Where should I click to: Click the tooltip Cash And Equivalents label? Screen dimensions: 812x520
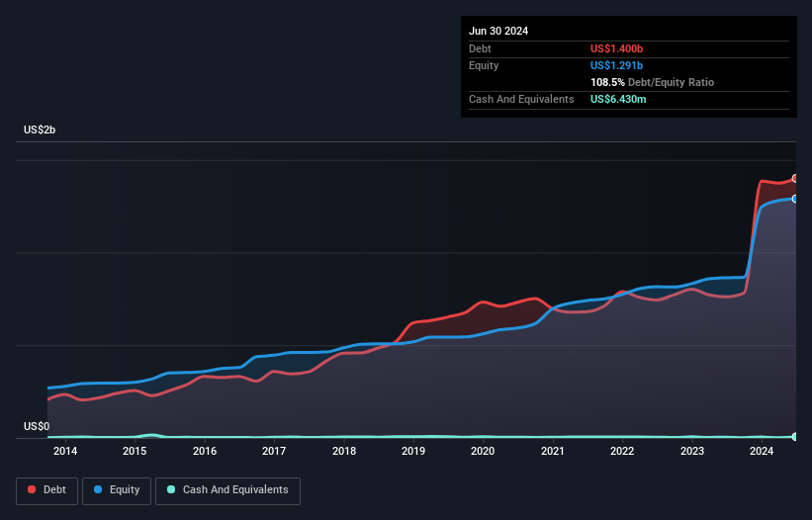[x=521, y=99]
